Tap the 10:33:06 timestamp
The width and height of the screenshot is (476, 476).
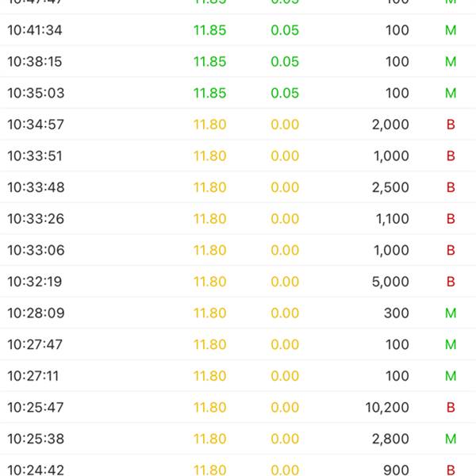coord(35,250)
